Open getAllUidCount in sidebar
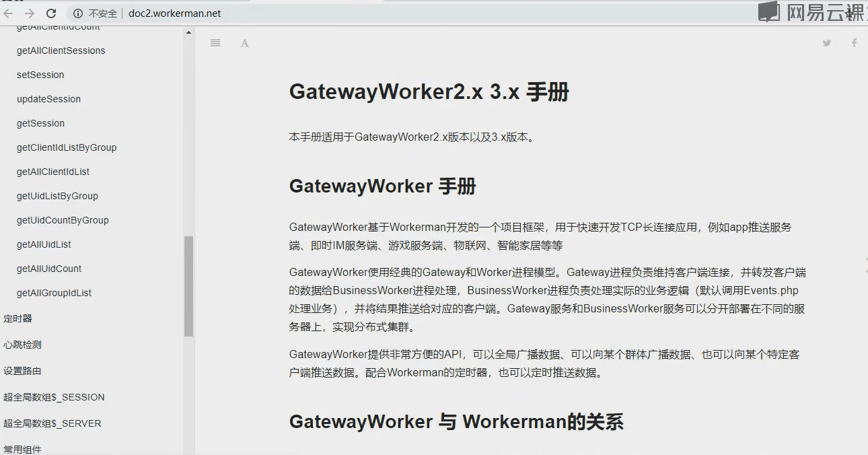Screen dimensions: 868x455 point(49,269)
